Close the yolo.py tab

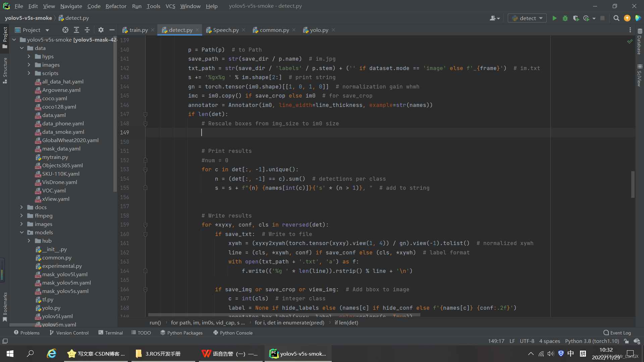[333, 30]
